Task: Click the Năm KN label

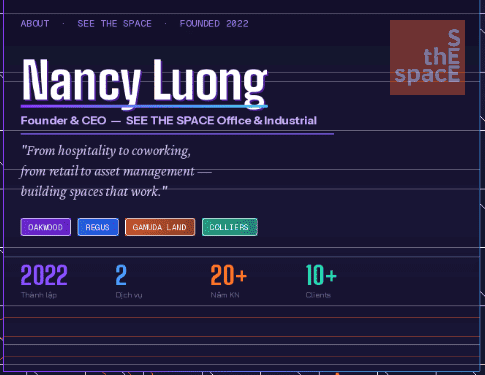Action: pos(225,295)
